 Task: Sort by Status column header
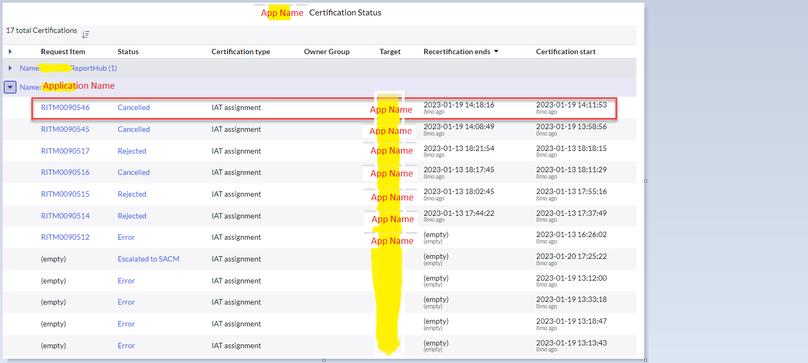pyautogui.click(x=128, y=52)
